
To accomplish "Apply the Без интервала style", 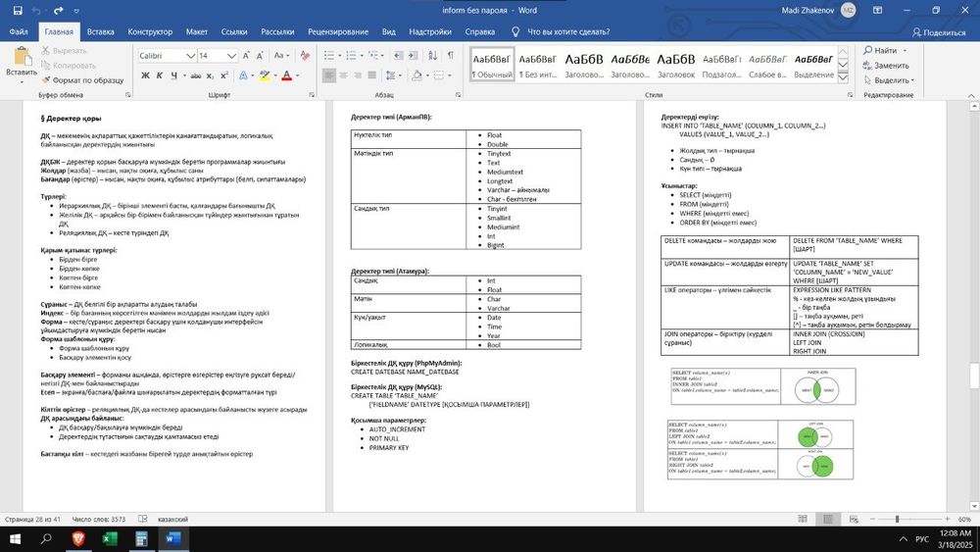I will (x=537, y=65).
